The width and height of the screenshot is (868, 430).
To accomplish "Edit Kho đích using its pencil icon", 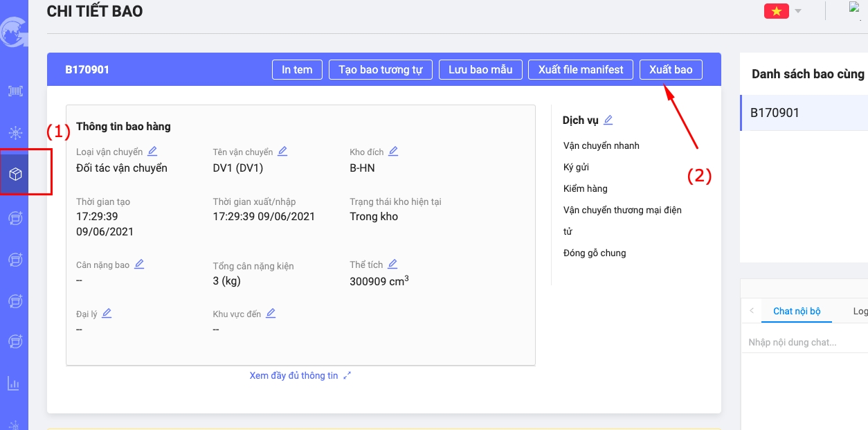I will (393, 151).
